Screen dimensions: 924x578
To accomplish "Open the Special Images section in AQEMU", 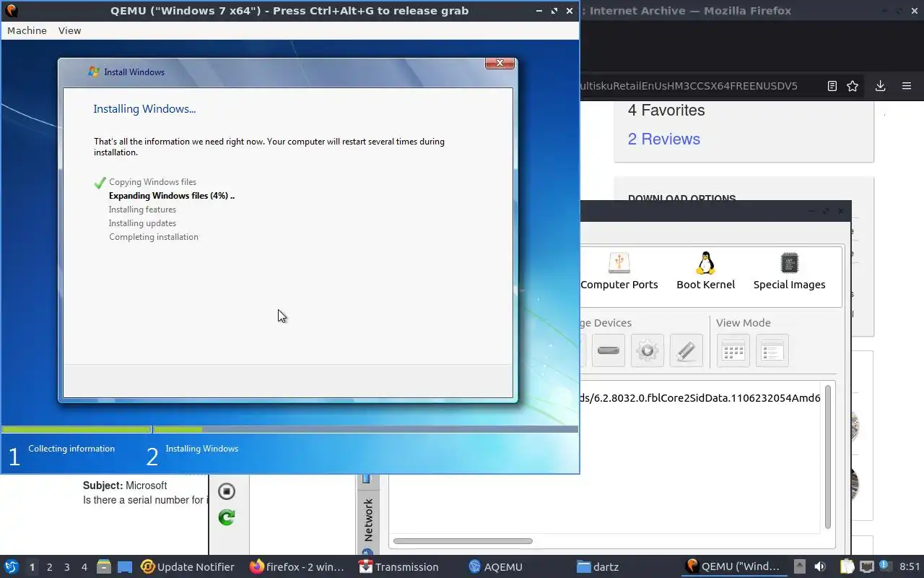I will point(789,272).
